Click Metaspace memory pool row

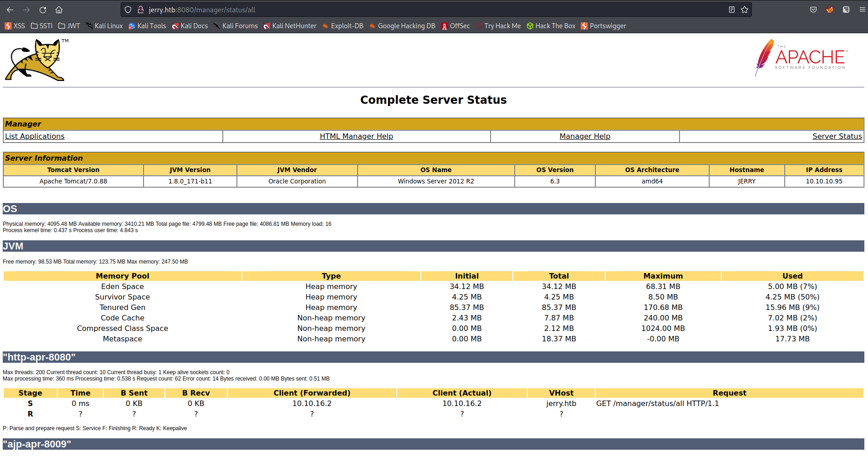(434, 339)
